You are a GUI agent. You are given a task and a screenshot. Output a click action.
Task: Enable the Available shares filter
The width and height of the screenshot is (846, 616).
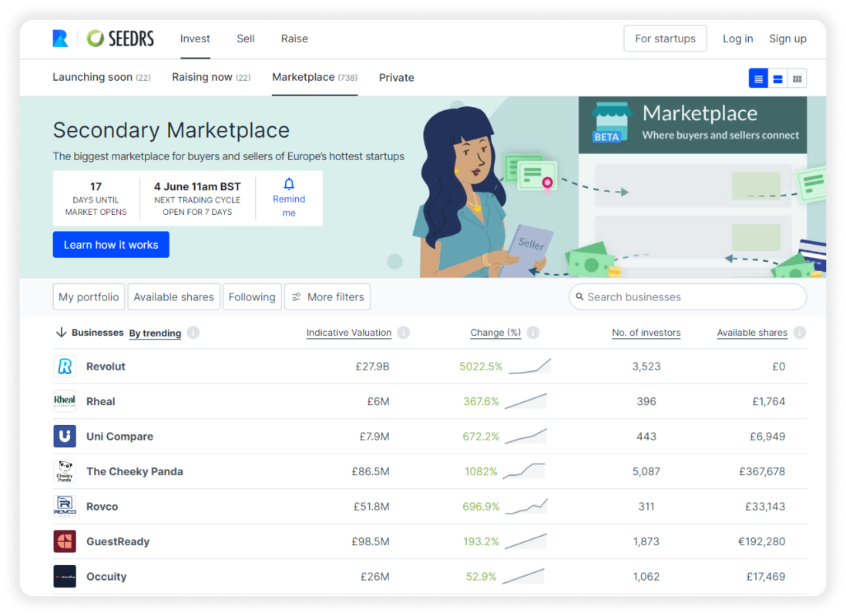tap(173, 296)
